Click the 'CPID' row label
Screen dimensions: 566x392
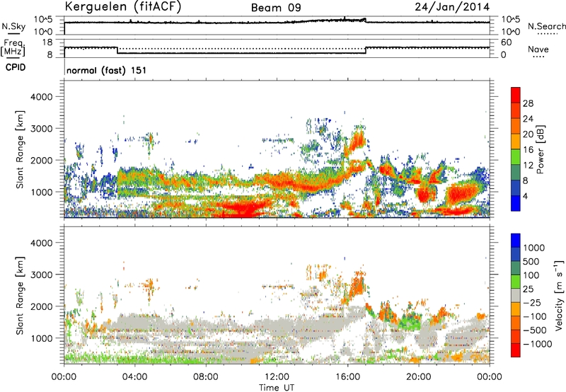tap(16, 67)
